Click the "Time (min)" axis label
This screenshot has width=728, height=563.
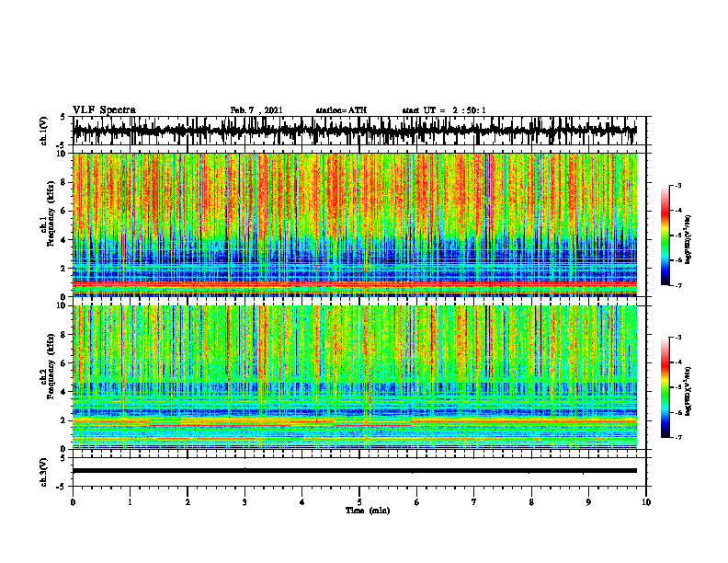click(368, 511)
